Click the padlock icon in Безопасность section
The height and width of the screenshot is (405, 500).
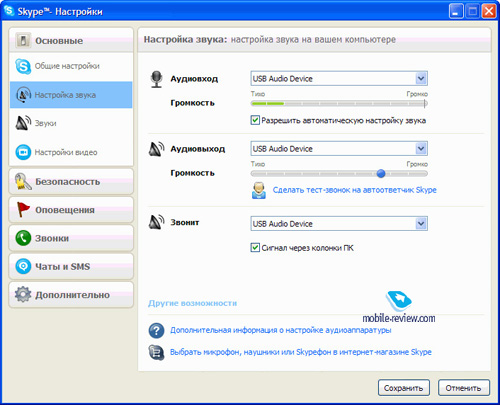click(x=23, y=182)
